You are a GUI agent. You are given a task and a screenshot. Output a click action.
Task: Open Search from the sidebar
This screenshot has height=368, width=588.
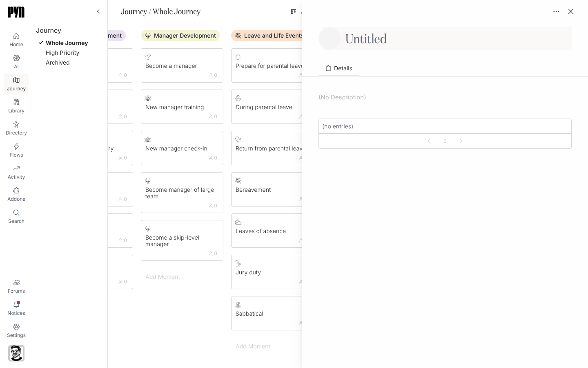16,216
